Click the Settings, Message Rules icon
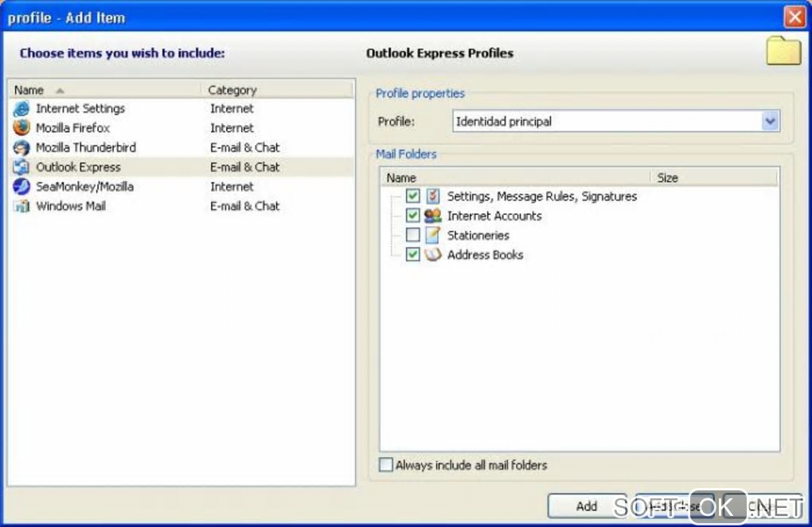 [x=433, y=196]
